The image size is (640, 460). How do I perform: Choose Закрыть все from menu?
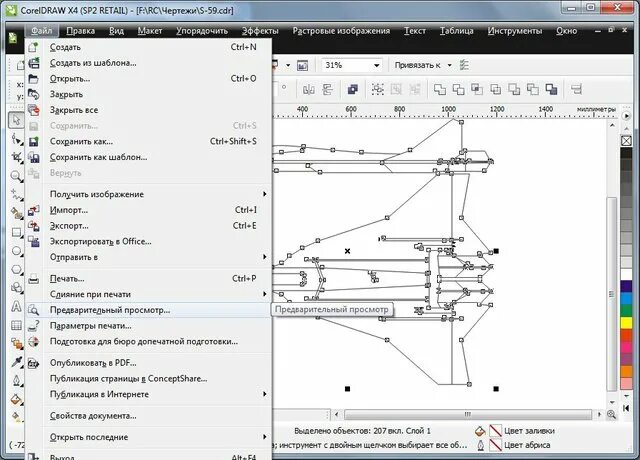[149, 110]
